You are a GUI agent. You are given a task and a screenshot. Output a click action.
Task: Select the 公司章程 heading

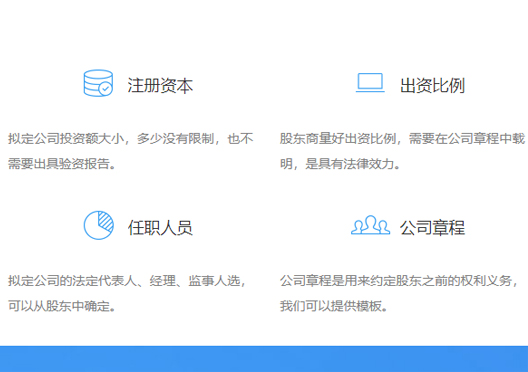(x=432, y=228)
